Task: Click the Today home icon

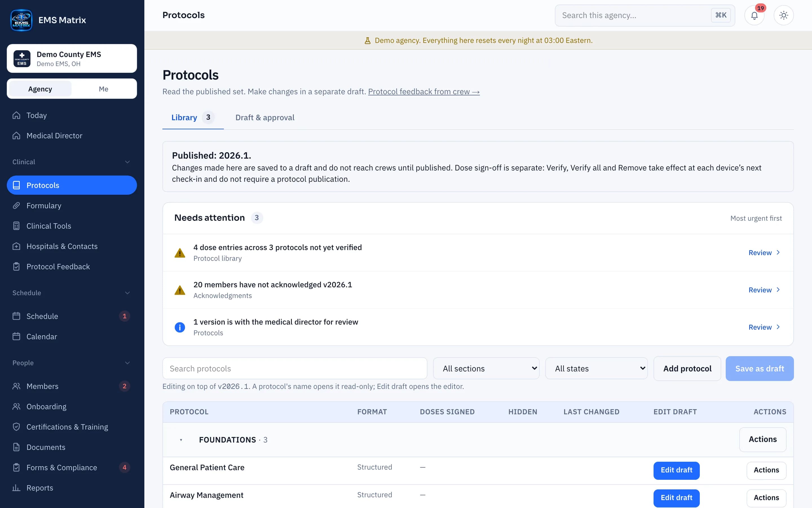Action: [x=16, y=115]
